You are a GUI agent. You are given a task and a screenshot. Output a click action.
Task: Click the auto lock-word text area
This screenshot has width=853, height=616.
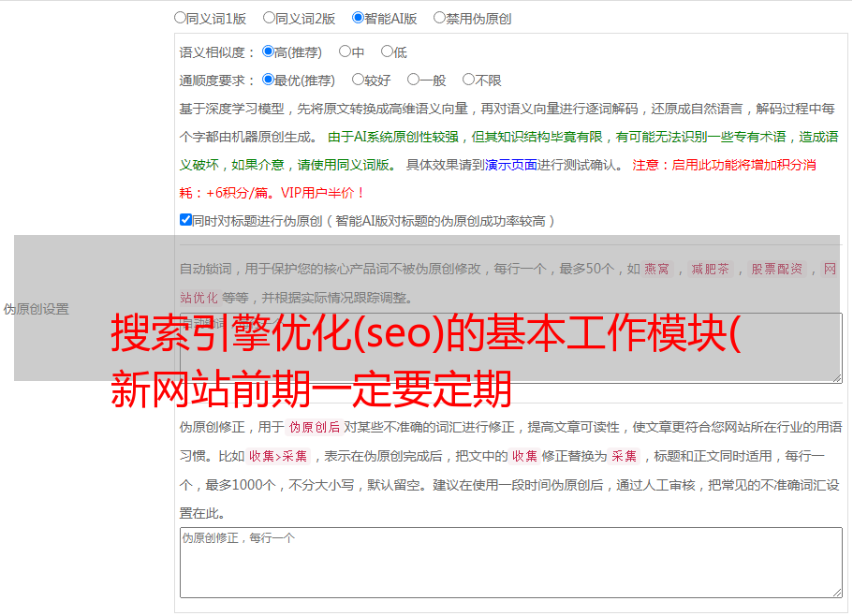click(511, 348)
